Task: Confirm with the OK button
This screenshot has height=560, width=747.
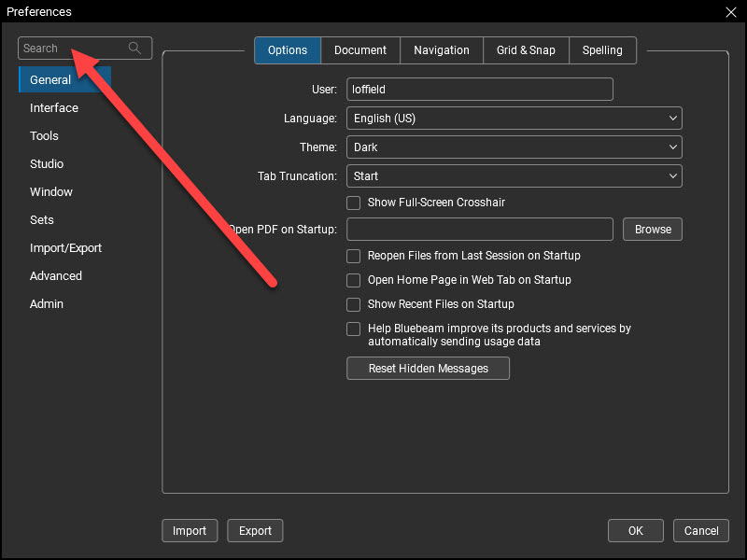Action: 636,531
